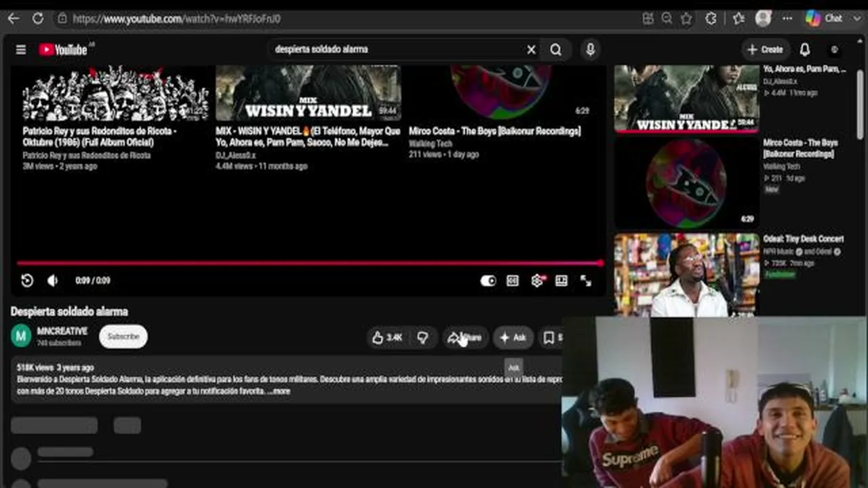Viewport: 868px width, 488px height.
Task: Open the MNCREATIVE channel avatar
Action: tap(21, 336)
